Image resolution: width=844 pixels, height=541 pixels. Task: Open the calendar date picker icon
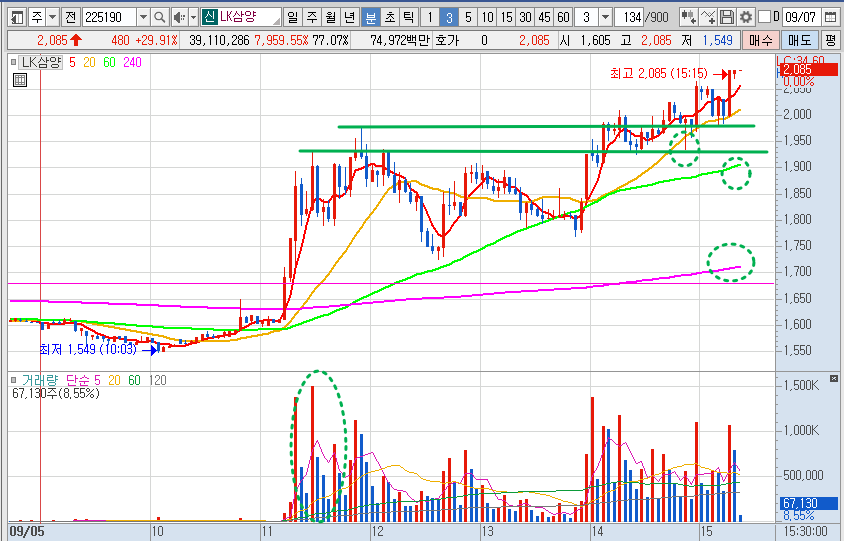pos(829,18)
